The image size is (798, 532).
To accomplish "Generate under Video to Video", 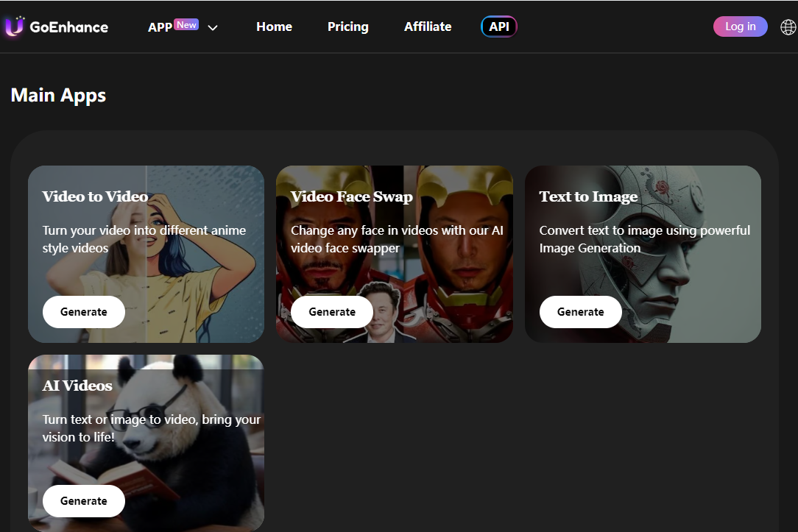I will [84, 312].
